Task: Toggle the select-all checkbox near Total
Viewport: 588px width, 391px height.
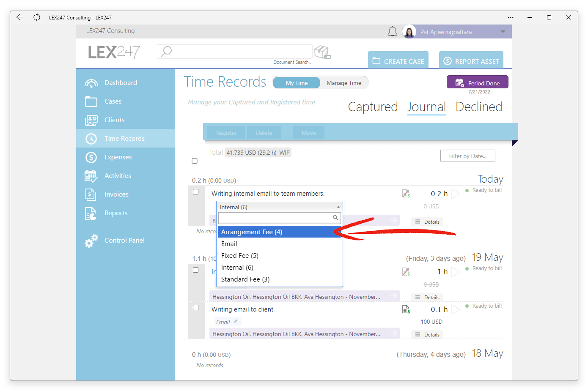Action: tap(195, 161)
